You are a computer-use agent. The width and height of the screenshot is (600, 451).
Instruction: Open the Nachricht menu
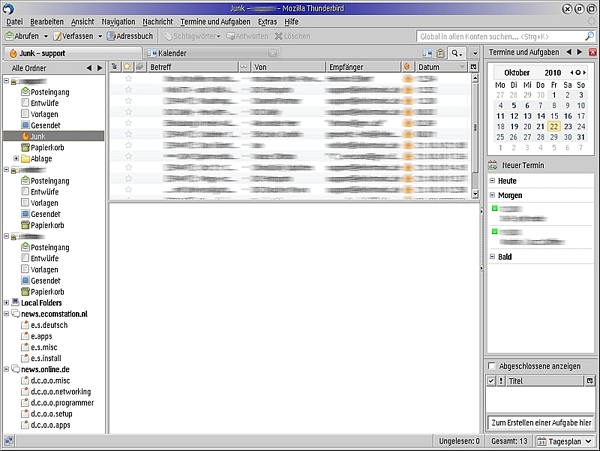[x=157, y=21]
